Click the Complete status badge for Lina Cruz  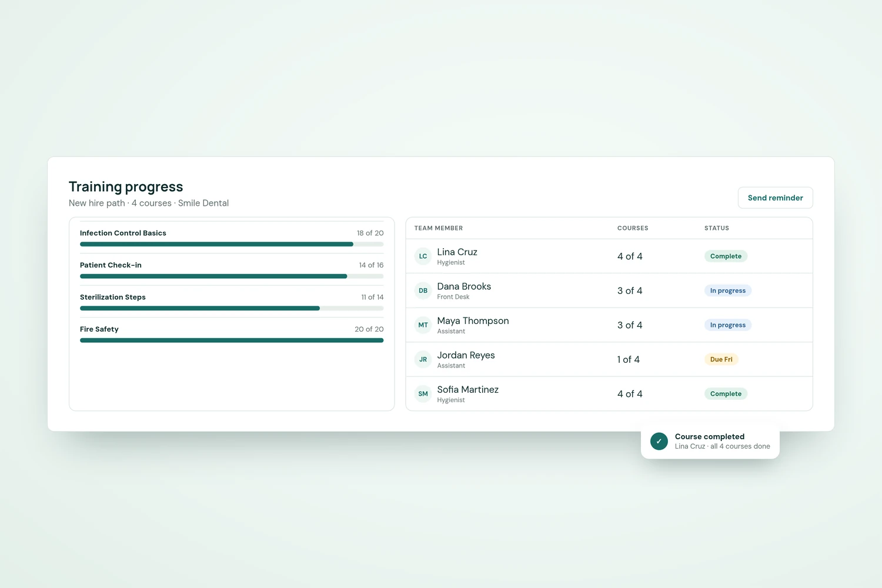[726, 256]
